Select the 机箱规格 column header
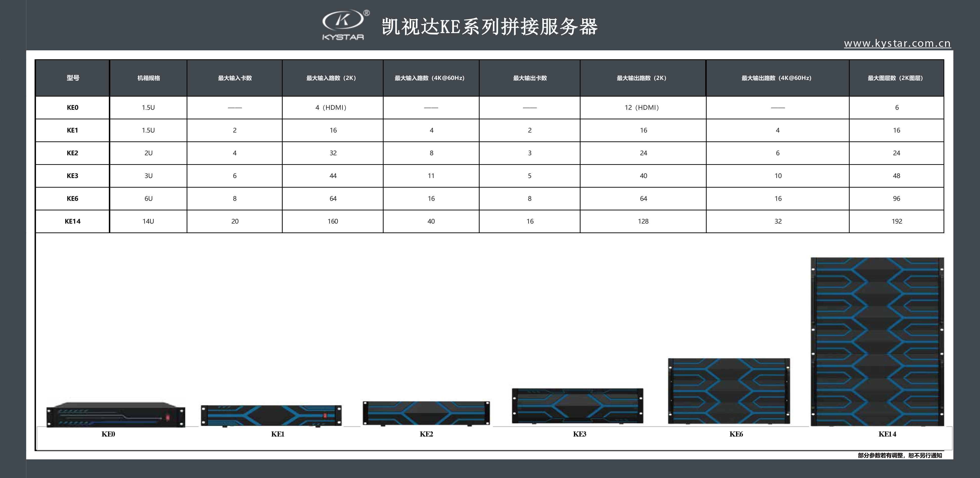This screenshot has width=980, height=478. (x=148, y=78)
